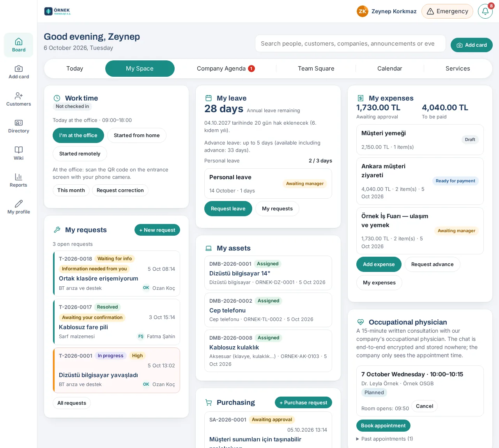Click the notifications bell icon
The image size is (499, 448).
click(x=485, y=11)
